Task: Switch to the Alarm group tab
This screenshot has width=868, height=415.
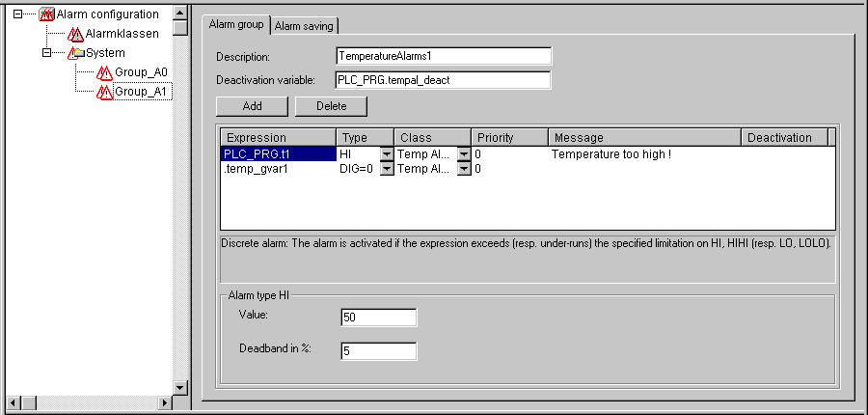Action: (x=236, y=25)
